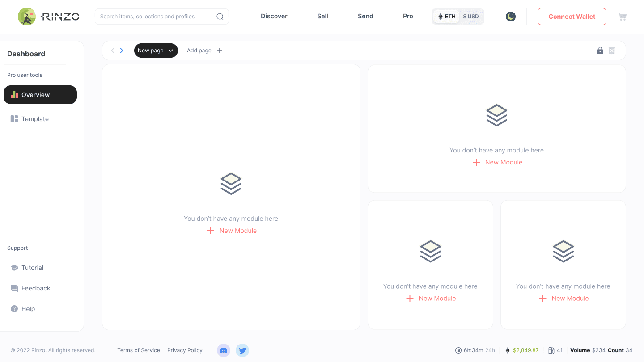Click the layers icon in bottom middle panel

[x=431, y=252]
